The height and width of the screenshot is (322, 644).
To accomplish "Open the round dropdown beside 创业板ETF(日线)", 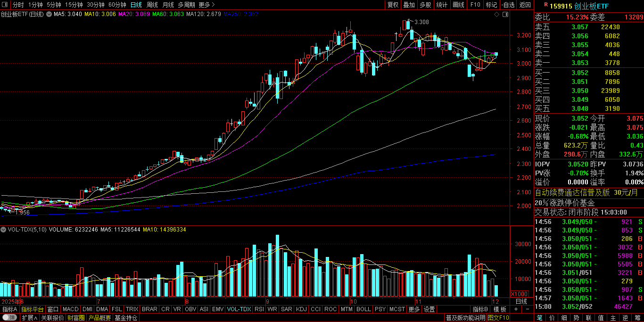I will [x=48, y=15].
